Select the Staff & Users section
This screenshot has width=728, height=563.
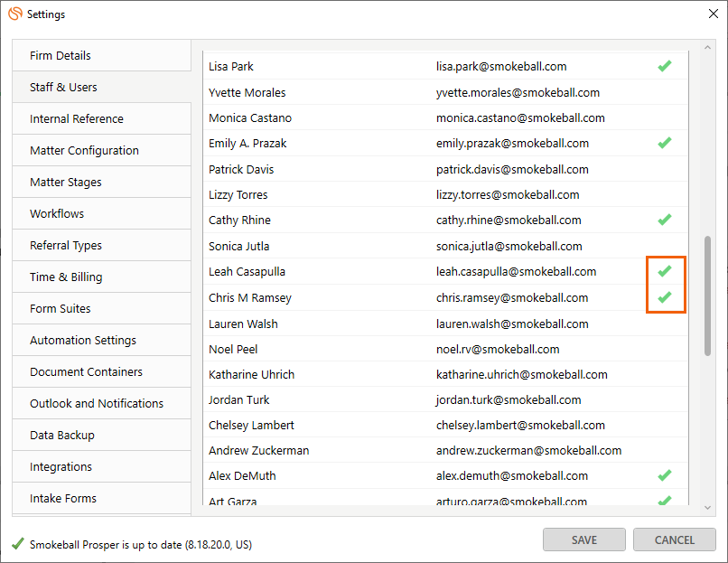coord(102,87)
